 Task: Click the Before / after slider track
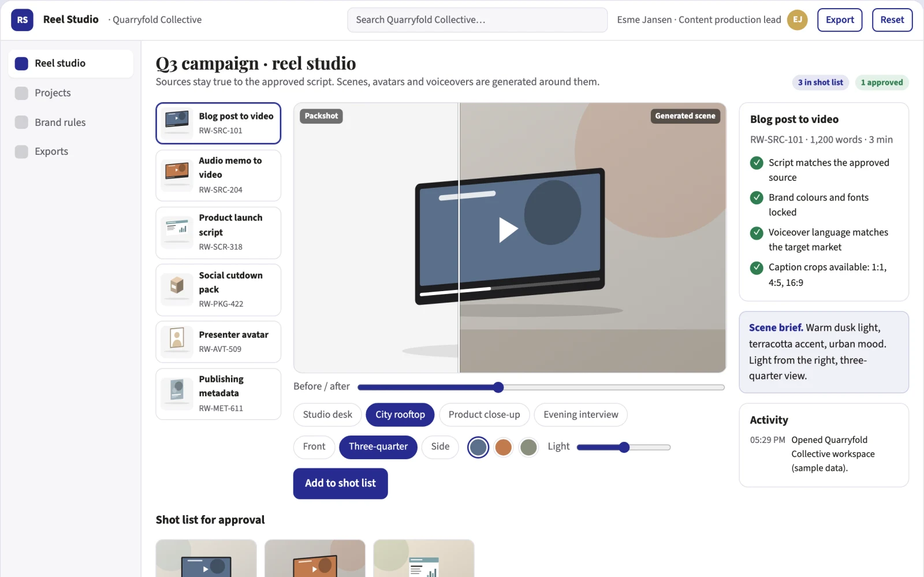[x=541, y=387]
